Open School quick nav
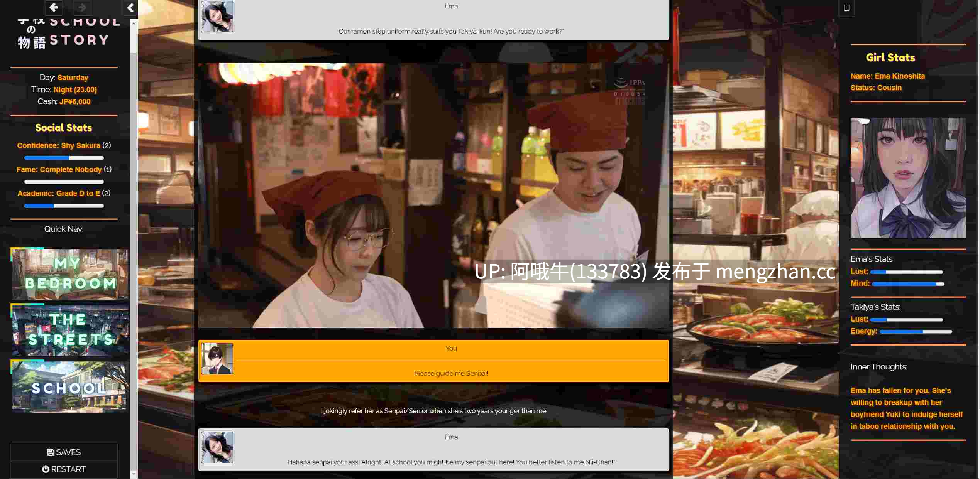The image size is (980, 479). (70, 386)
